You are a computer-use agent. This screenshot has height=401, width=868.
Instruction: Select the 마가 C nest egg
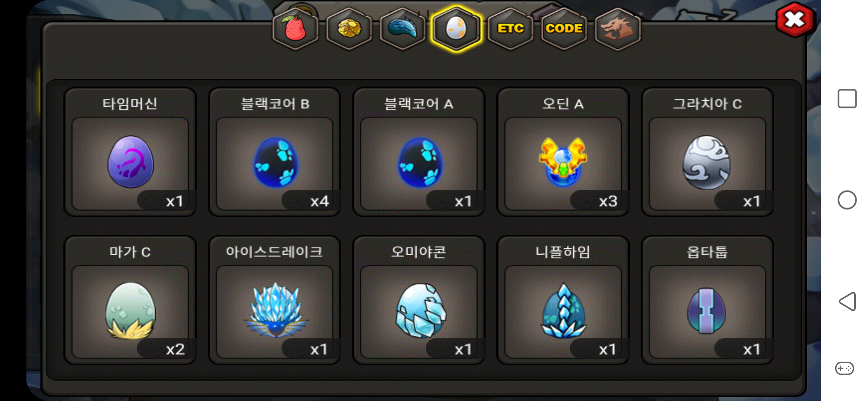(x=130, y=300)
